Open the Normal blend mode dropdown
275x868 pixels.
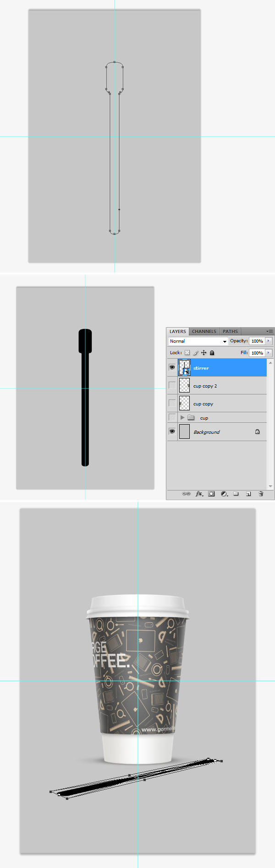(198, 341)
